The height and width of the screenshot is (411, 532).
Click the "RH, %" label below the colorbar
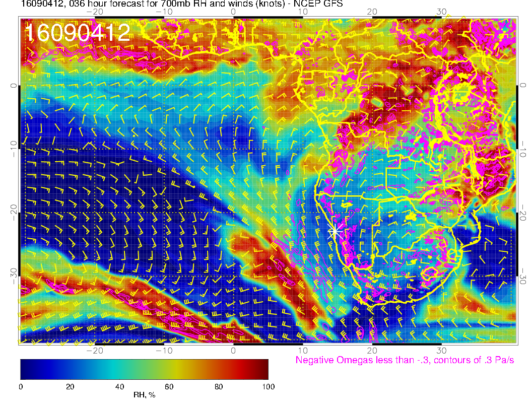[x=144, y=395]
